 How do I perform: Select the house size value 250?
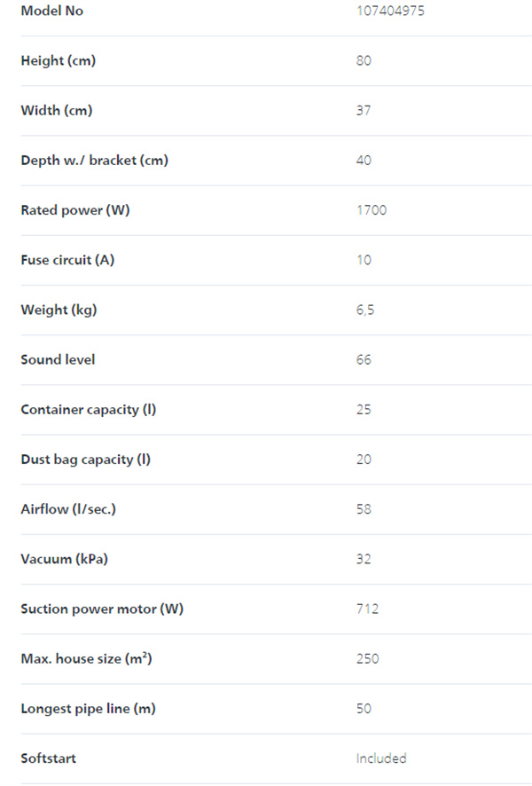[367, 658]
